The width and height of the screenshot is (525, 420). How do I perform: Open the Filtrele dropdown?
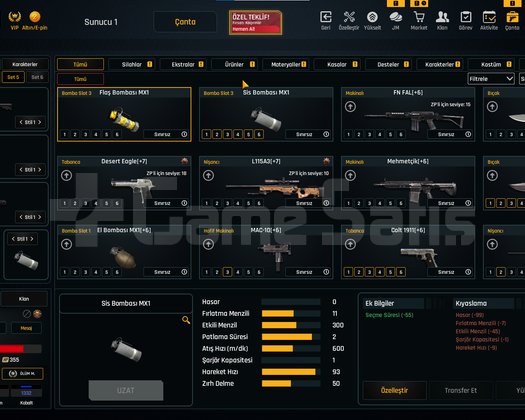pyautogui.click(x=491, y=79)
